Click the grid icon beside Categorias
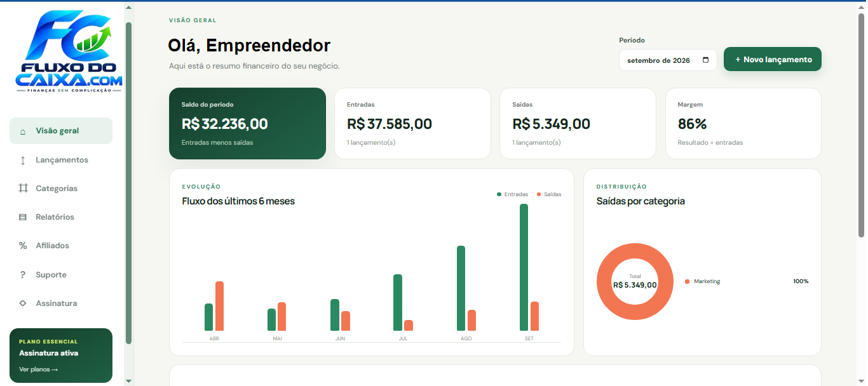Image resolution: width=868 pixels, height=386 pixels. (x=23, y=189)
